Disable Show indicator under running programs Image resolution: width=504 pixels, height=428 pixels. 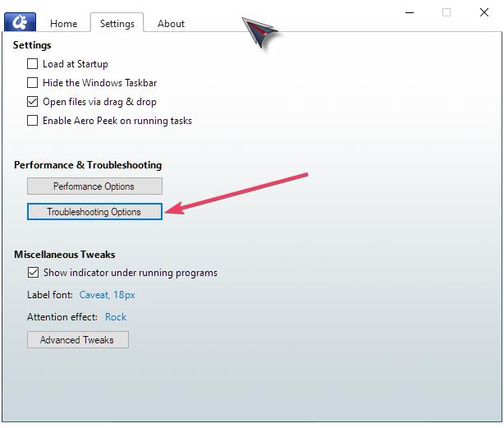coord(33,273)
